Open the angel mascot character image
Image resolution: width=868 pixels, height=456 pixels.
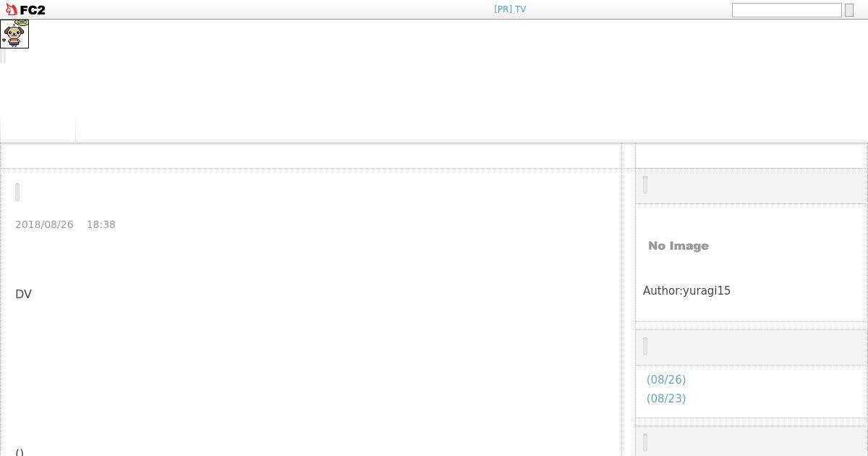click(14, 34)
